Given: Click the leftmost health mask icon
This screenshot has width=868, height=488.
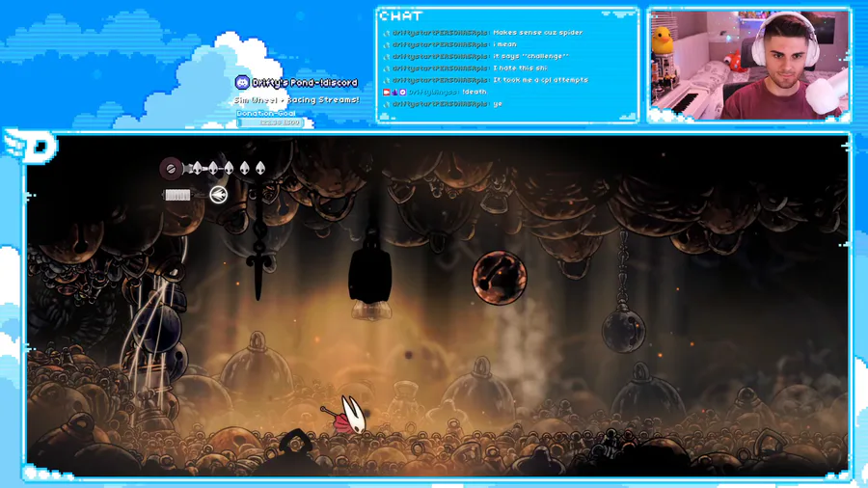Looking at the screenshot, I should point(197,168).
